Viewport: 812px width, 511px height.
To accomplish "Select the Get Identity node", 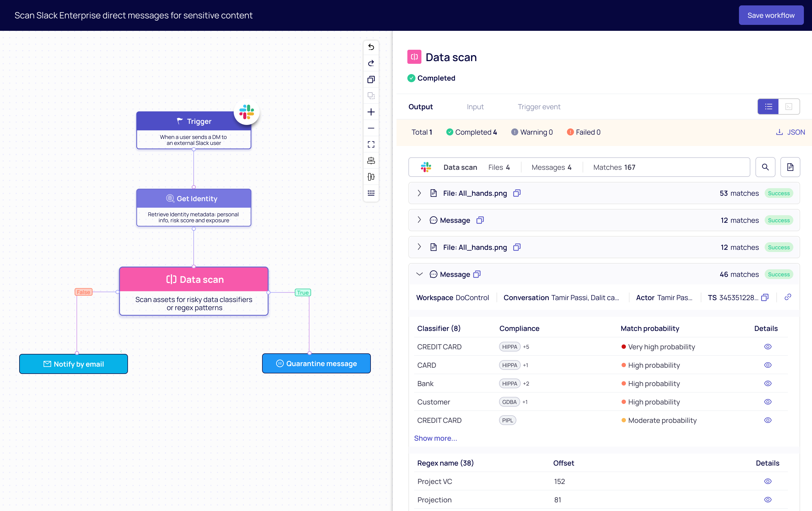I will coord(194,207).
